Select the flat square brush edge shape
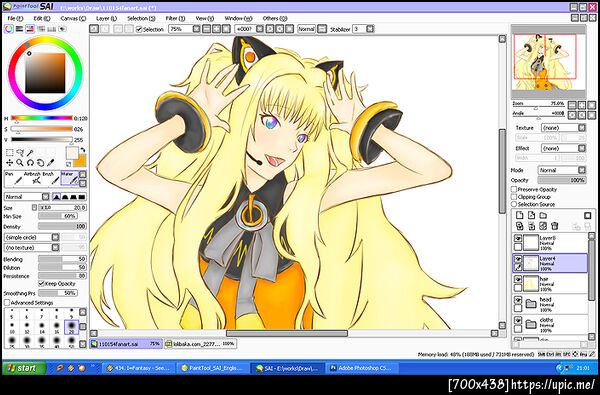The image size is (600, 395). (x=82, y=197)
